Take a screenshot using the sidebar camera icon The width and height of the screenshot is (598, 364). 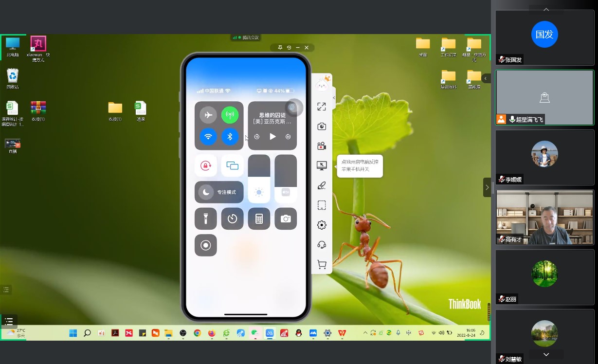[x=322, y=127]
